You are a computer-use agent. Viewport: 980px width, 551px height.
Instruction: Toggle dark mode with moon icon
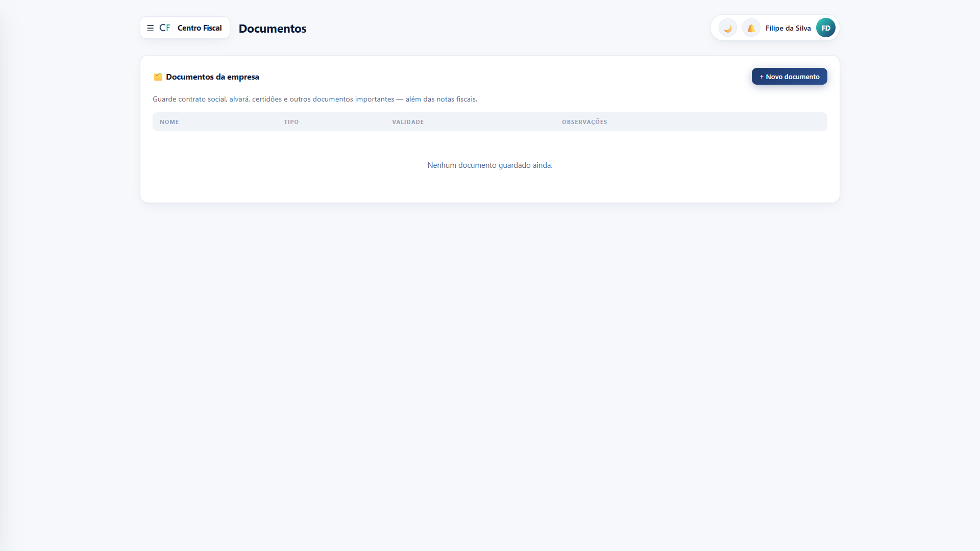[x=728, y=28]
